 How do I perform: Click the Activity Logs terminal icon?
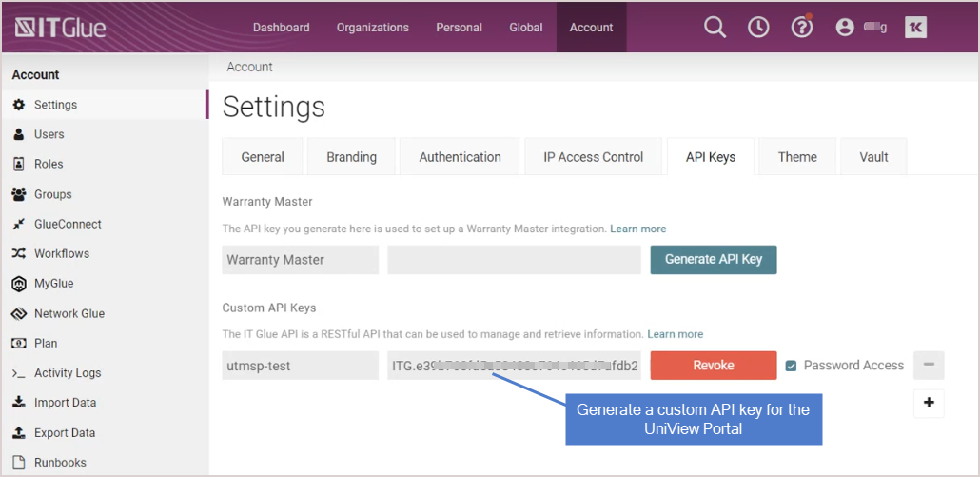[19, 373]
